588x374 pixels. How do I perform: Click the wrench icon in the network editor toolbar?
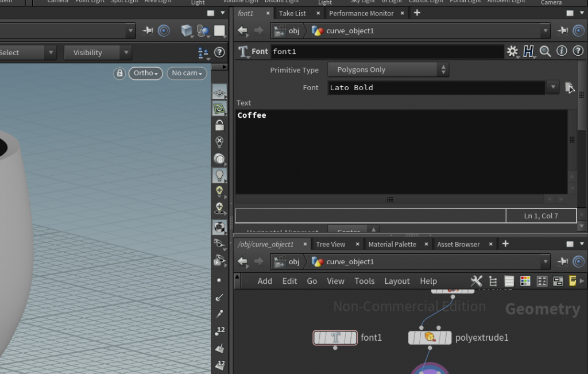tap(477, 281)
